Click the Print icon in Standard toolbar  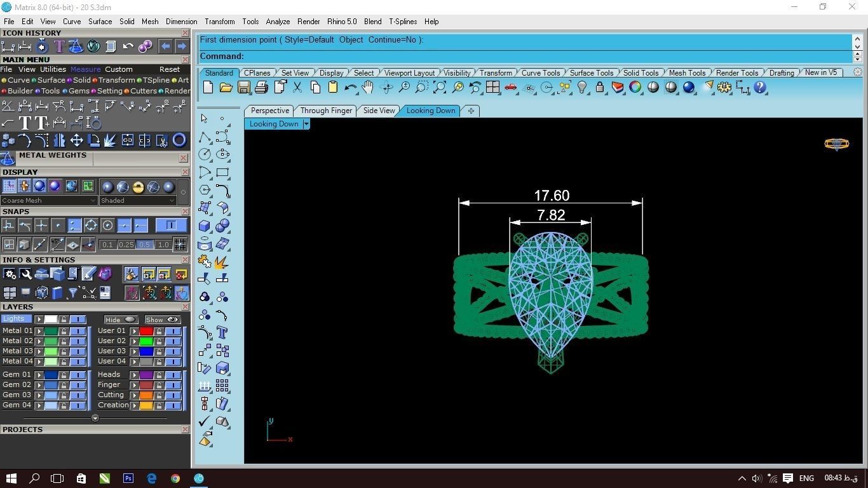261,88
